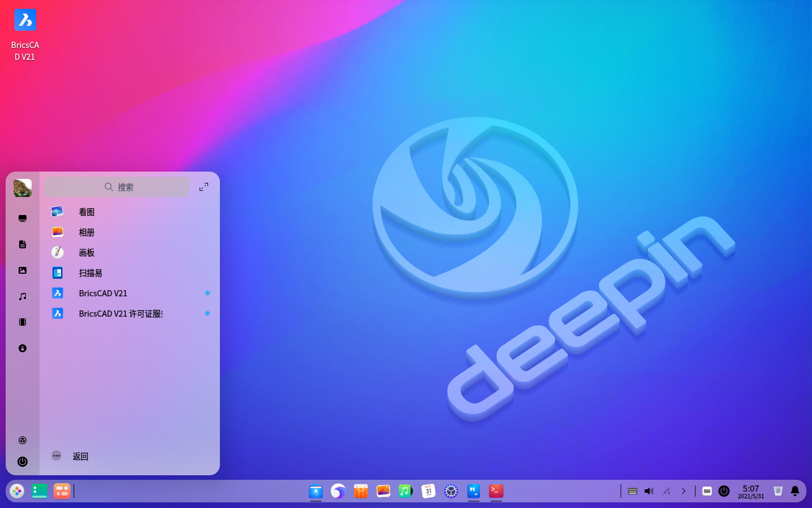The image size is (812, 508).
Task: Open the Control Center from the dock
Action: 451,491
